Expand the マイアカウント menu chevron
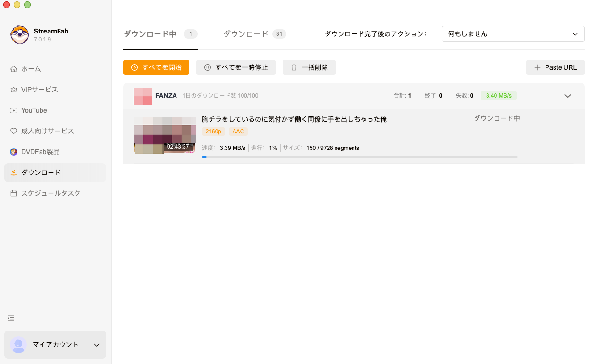Screen dimensions: 596x364 coord(97,345)
